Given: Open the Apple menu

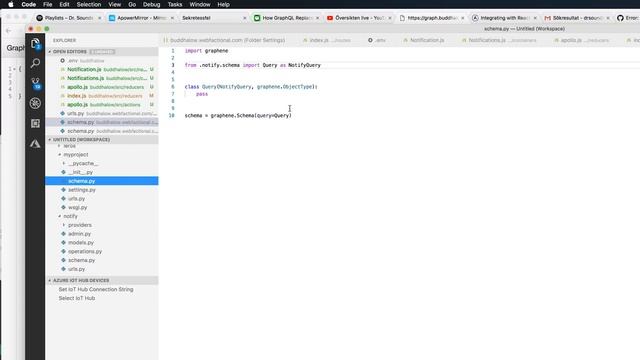Looking at the screenshot, I should point(11,4).
